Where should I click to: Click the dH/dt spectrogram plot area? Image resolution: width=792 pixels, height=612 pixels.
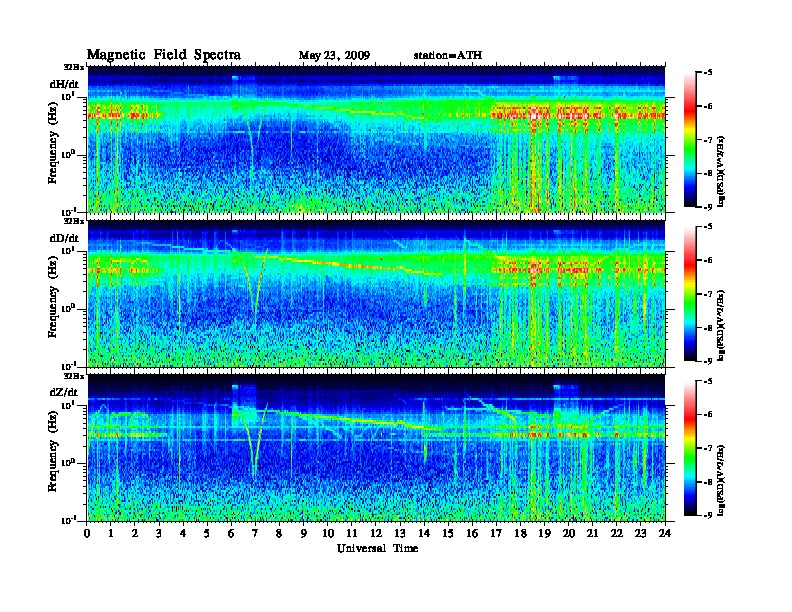tap(376, 139)
